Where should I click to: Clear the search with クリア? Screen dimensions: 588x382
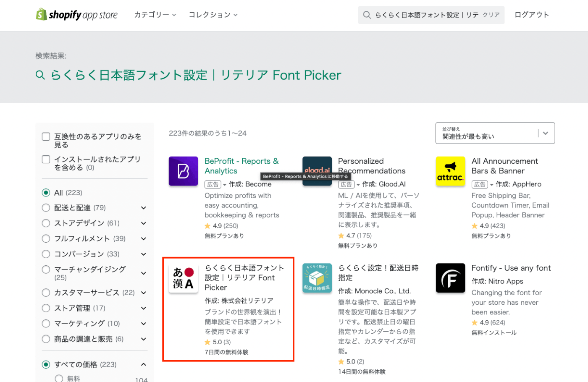(491, 15)
